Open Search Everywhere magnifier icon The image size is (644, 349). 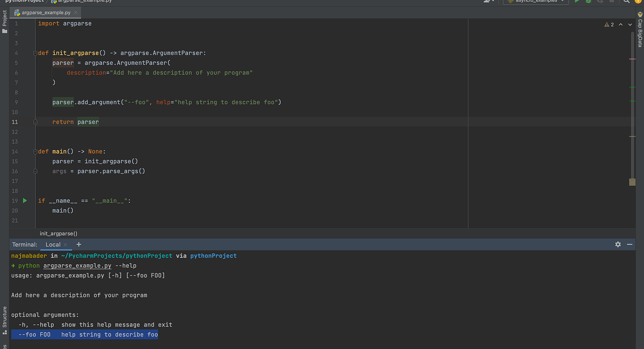click(627, 1)
